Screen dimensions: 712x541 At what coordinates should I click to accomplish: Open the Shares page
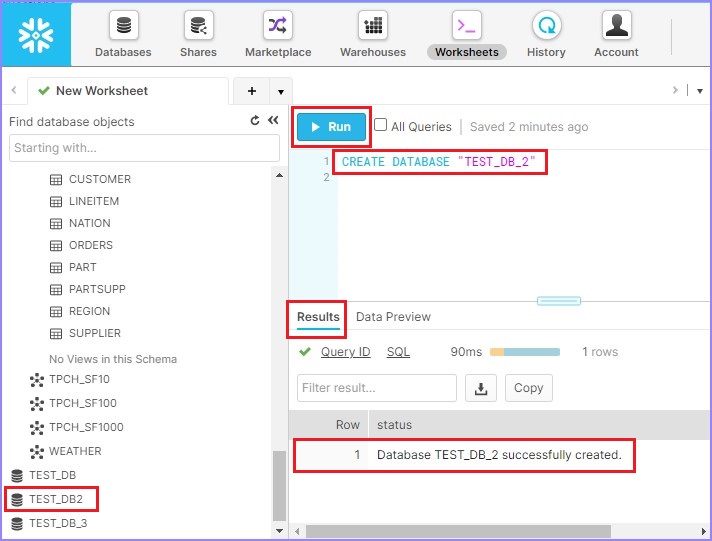(x=198, y=35)
